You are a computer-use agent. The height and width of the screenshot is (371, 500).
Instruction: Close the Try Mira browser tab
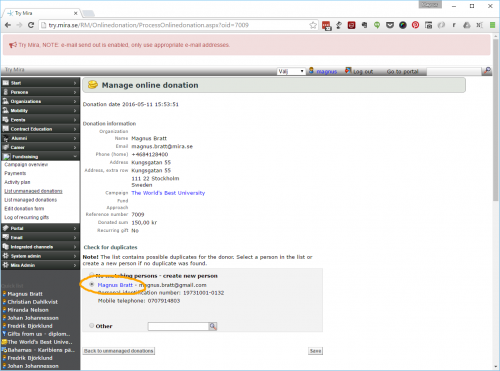click(x=76, y=13)
